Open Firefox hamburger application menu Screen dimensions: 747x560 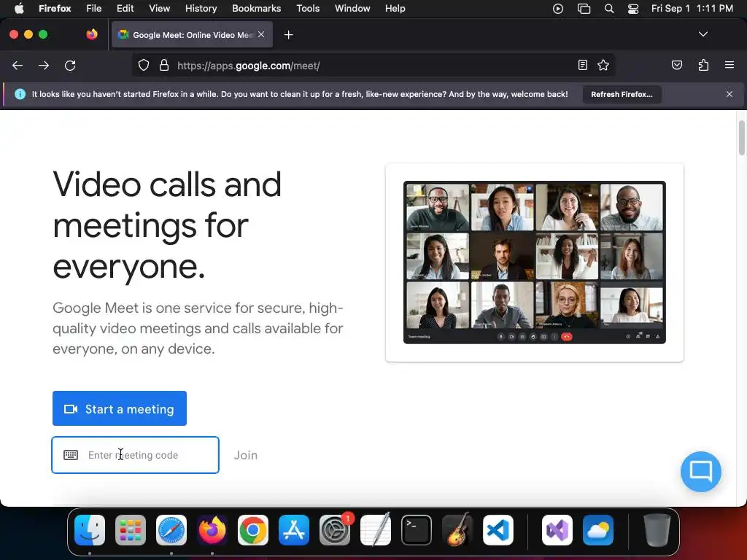coord(729,65)
